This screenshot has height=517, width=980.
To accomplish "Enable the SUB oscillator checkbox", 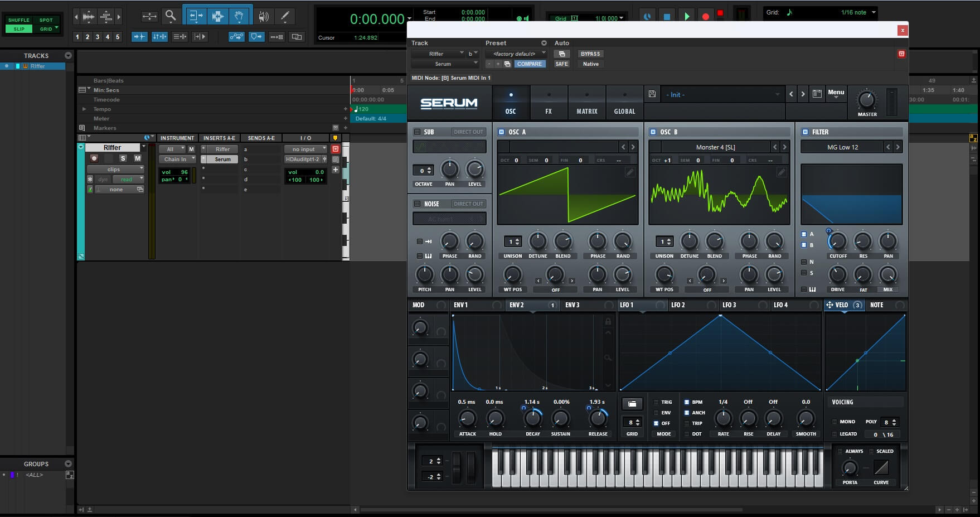I will point(417,132).
